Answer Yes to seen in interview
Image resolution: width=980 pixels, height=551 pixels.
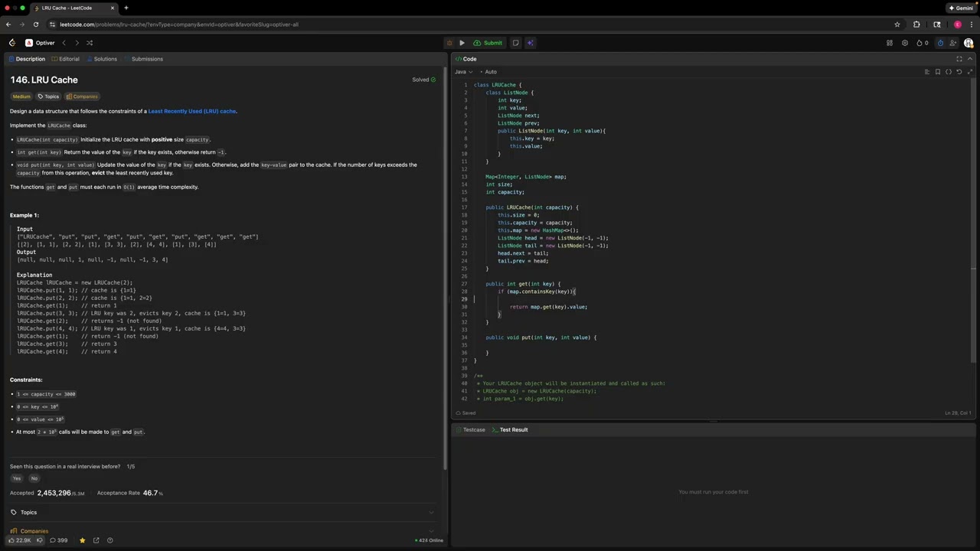point(17,478)
